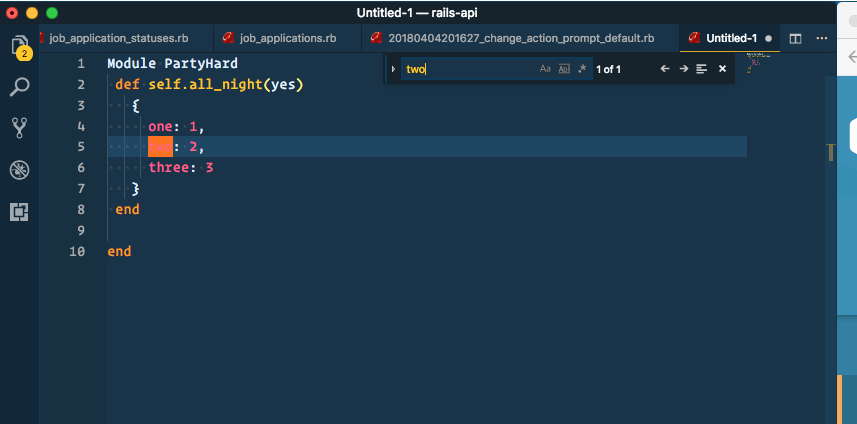
Task: Click 'three: 3' on line 6
Action: tap(181, 168)
